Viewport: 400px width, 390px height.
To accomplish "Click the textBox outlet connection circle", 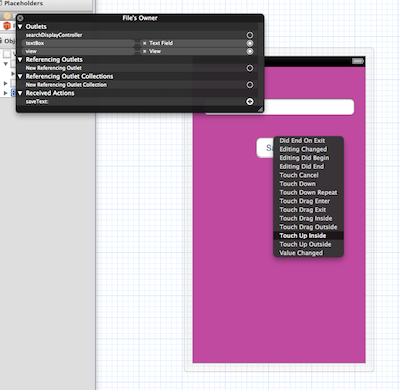I will 250,43.
